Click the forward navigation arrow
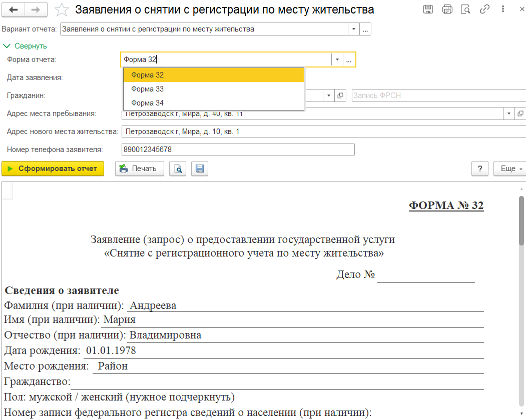This screenshot has width=526, height=420. point(36,9)
